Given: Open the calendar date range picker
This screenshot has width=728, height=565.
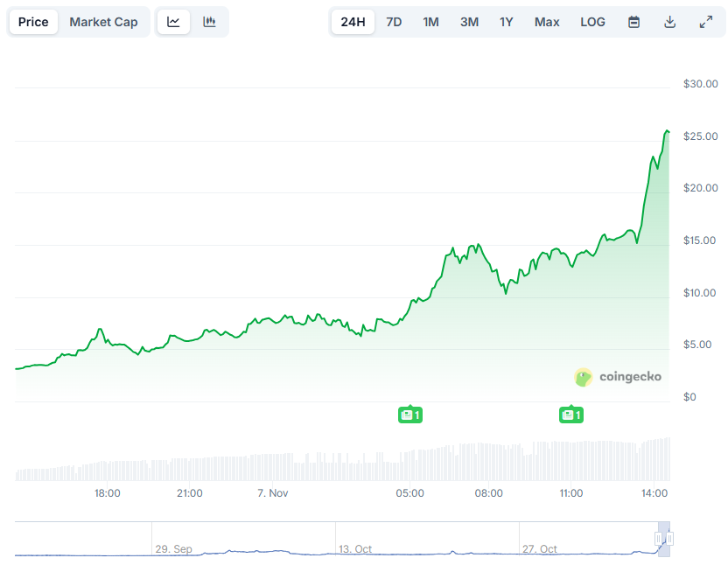Looking at the screenshot, I should coord(633,22).
